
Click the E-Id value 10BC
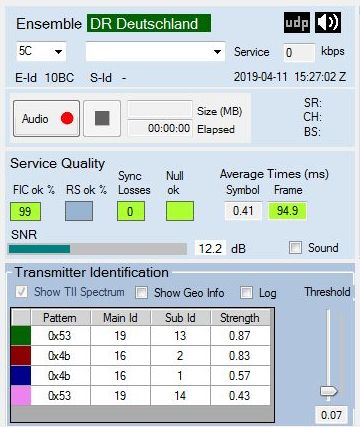59,78
